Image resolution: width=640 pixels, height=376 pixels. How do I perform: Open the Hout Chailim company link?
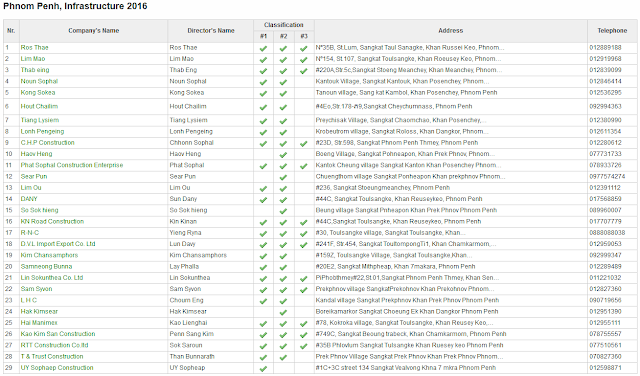click(x=40, y=106)
